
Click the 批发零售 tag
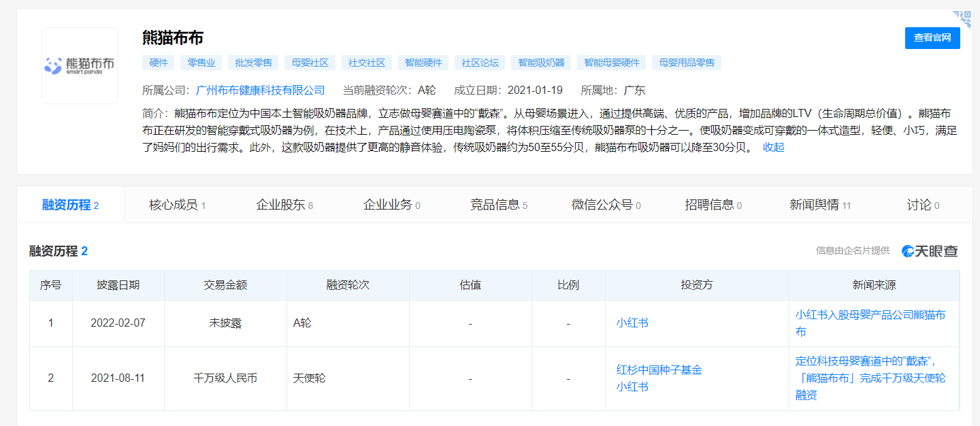253,63
